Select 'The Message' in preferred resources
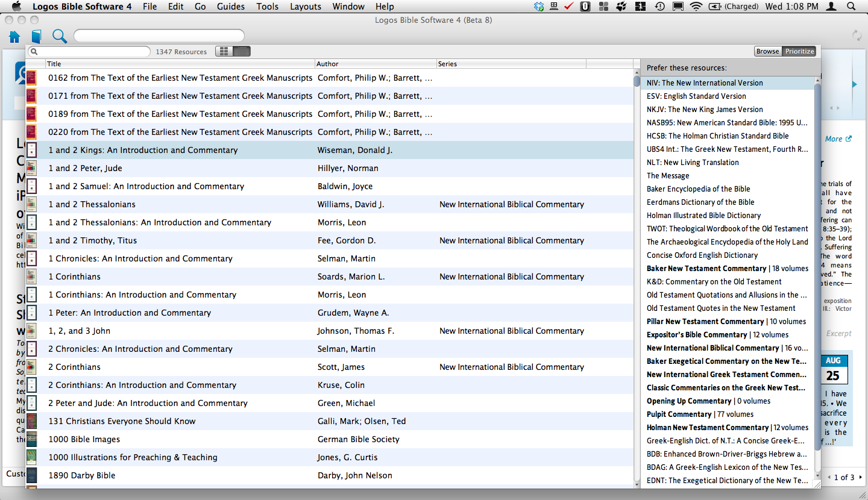The height and width of the screenshot is (500, 868). (x=727, y=176)
